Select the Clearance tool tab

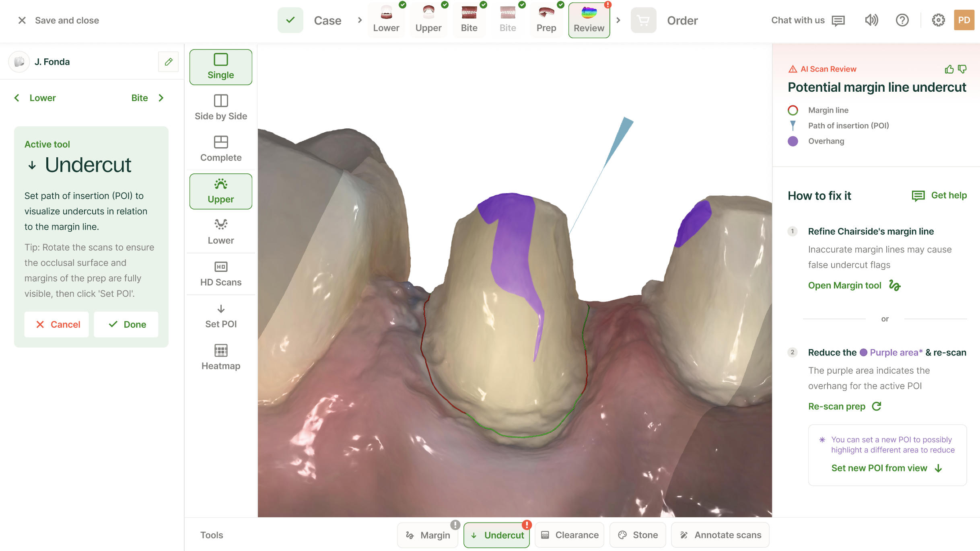point(570,535)
